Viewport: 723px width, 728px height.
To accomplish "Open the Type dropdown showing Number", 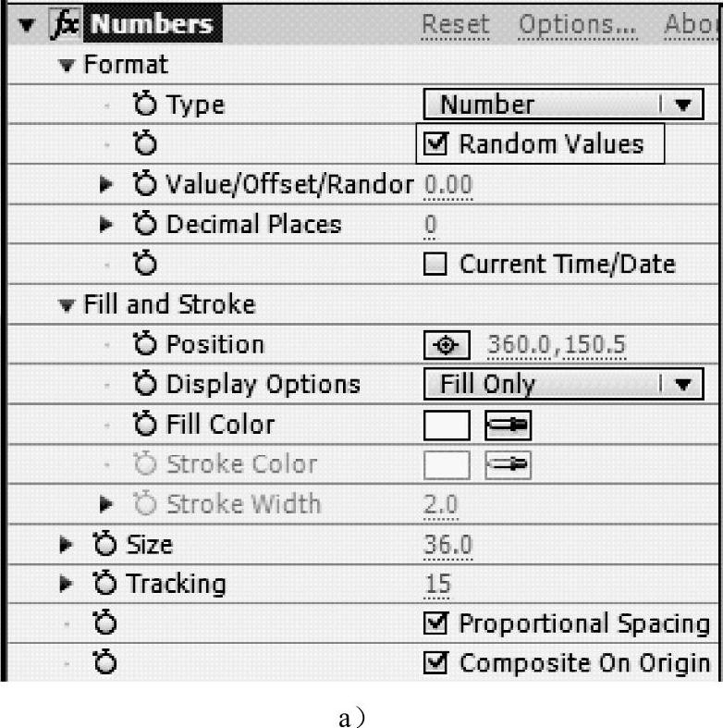I will tap(563, 105).
